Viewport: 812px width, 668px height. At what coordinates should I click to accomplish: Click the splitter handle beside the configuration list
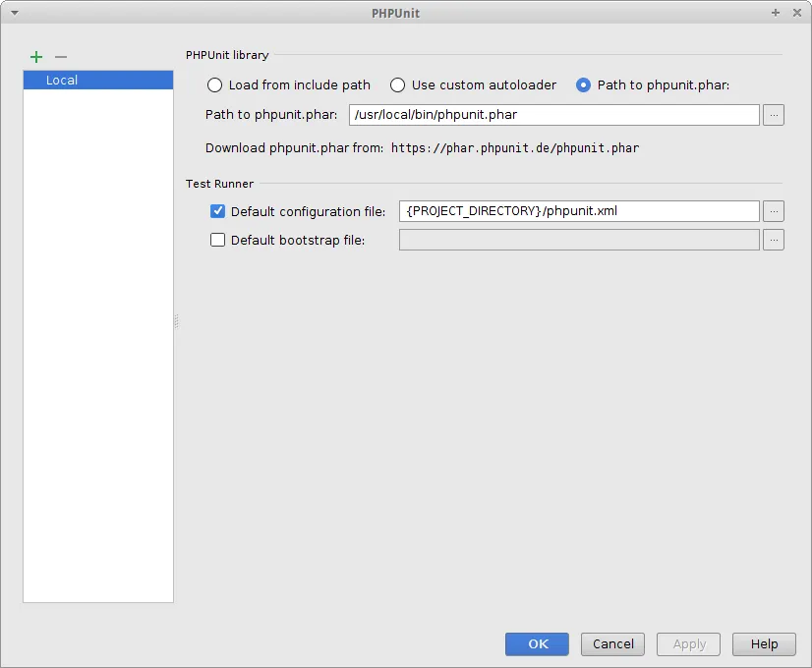click(x=176, y=321)
